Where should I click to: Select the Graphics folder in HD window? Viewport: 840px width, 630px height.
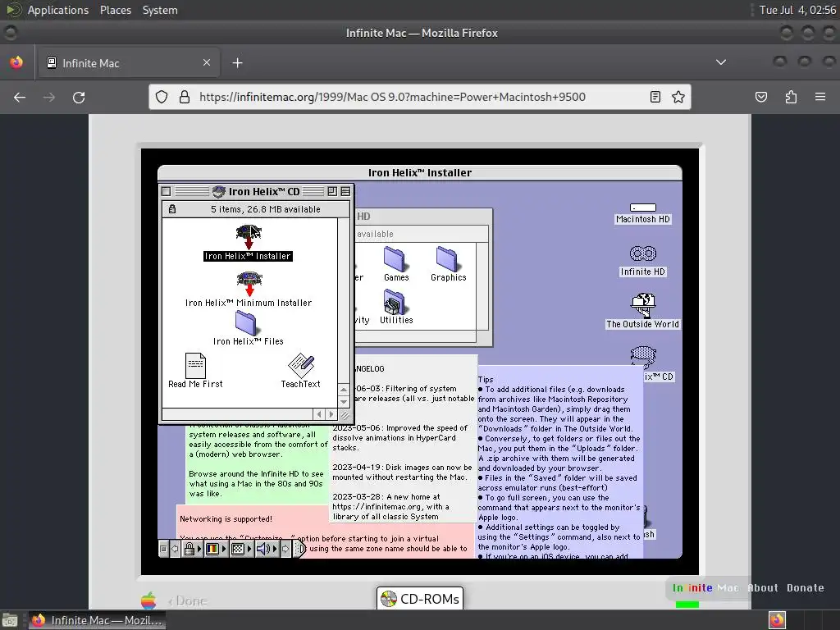click(x=447, y=259)
